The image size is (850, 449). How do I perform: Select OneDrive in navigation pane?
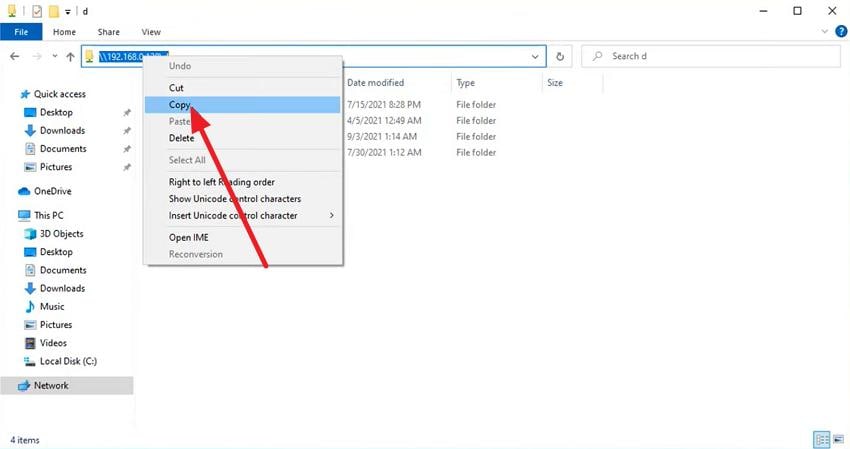53,191
